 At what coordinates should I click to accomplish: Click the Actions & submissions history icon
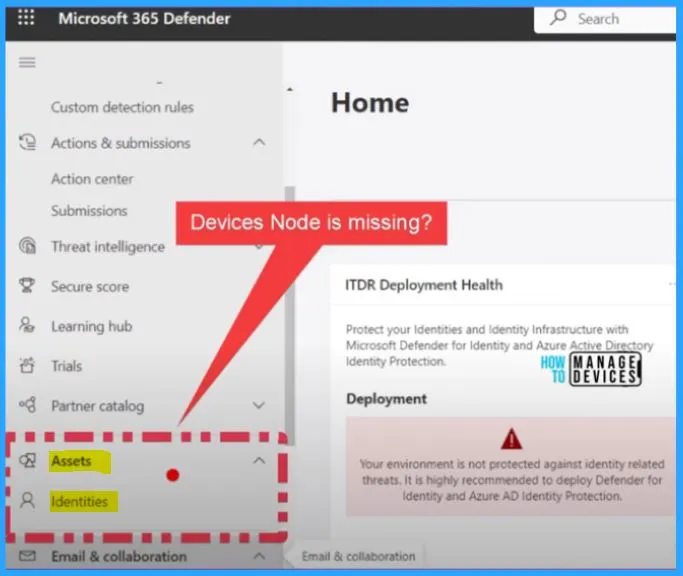tap(27, 142)
